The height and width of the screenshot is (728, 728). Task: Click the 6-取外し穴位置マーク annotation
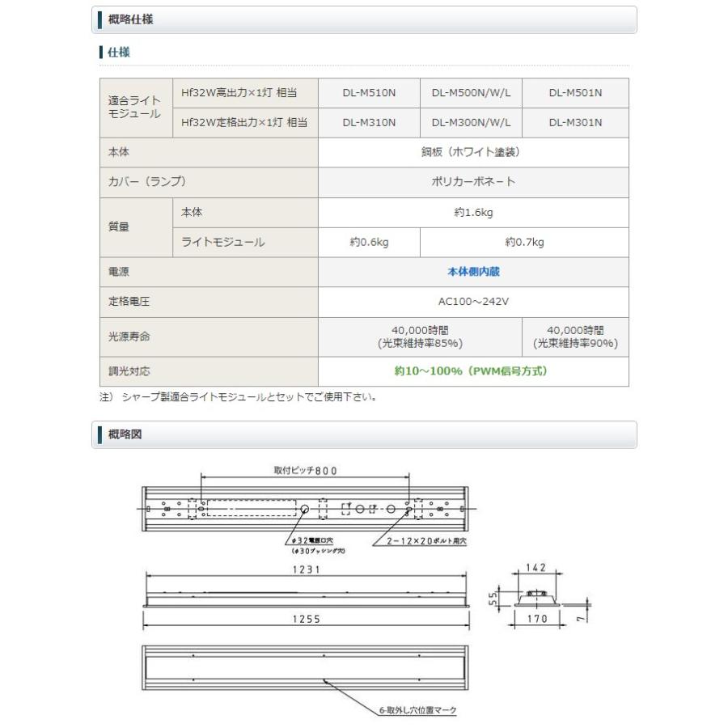tap(417, 710)
